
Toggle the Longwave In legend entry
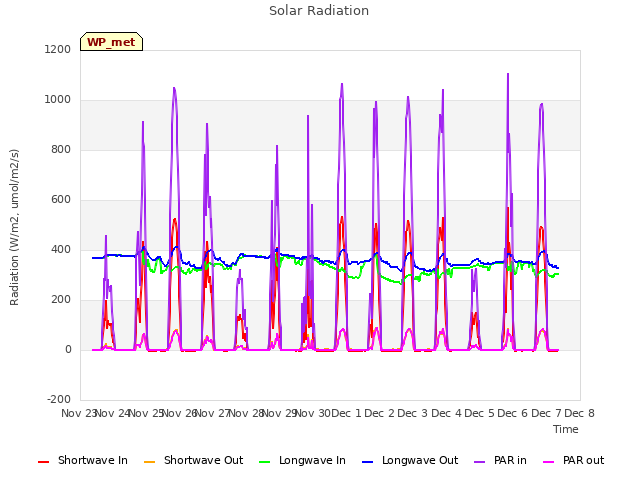pyautogui.click(x=302, y=460)
